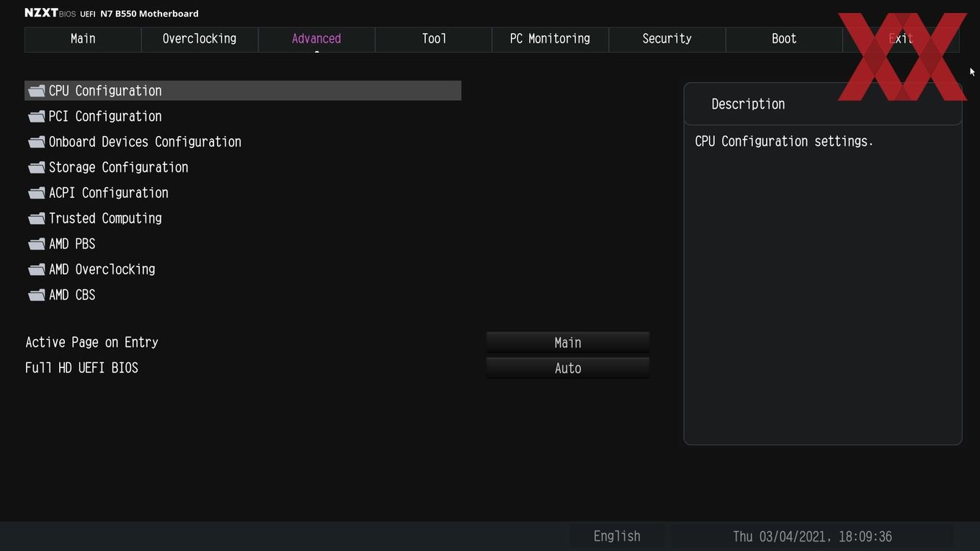980x551 pixels.
Task: Switch to the Main tab
Action: 83,39
